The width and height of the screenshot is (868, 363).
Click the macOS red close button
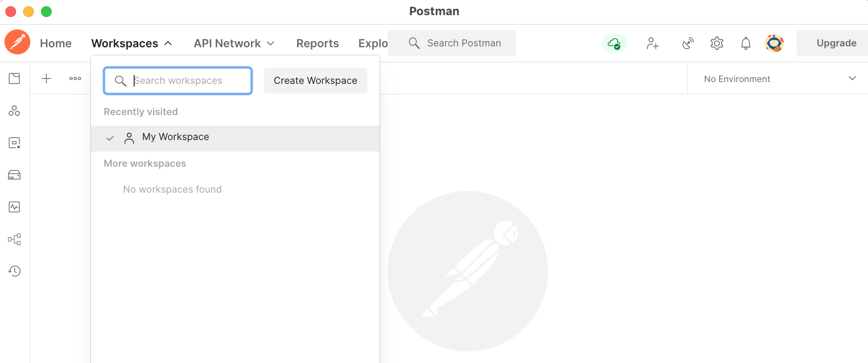click(x=11, y=12)
